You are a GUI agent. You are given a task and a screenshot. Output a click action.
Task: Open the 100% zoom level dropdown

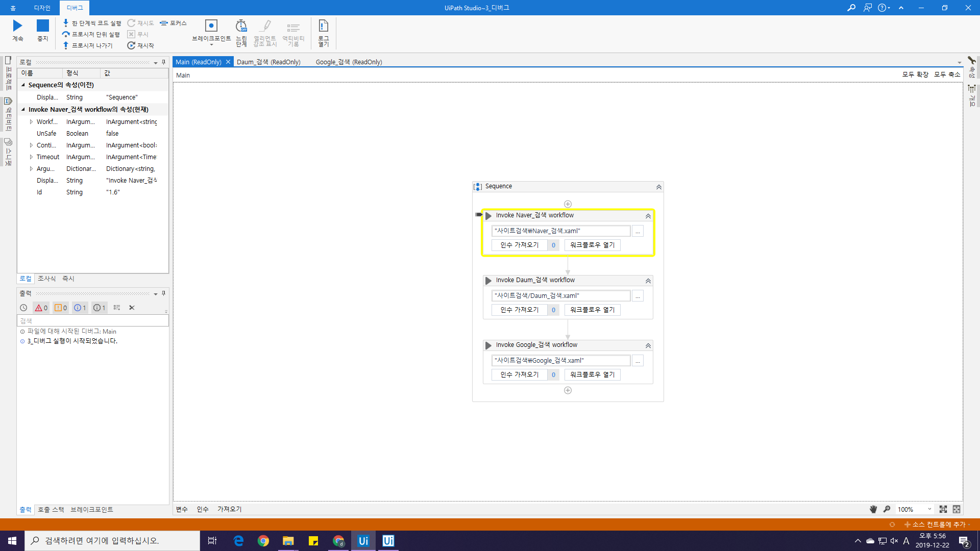coord(929,509)
